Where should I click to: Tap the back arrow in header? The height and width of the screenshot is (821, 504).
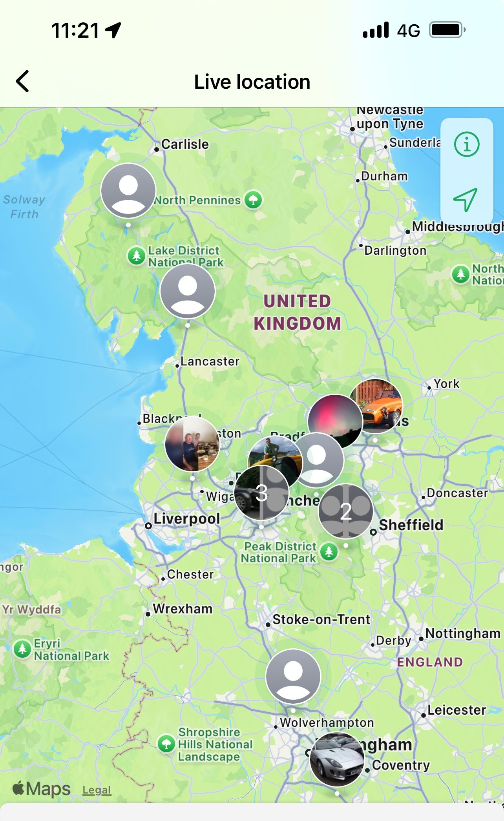pos(22,81)
